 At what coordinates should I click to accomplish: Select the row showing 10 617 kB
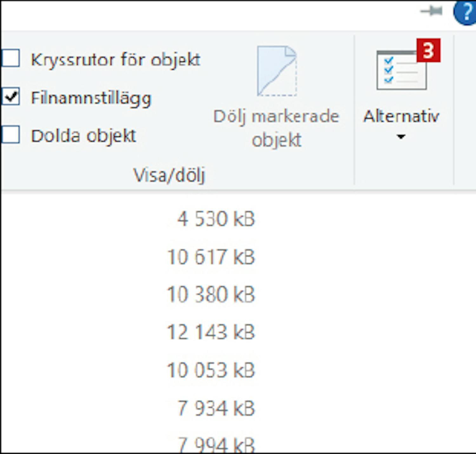coord(211,257)
